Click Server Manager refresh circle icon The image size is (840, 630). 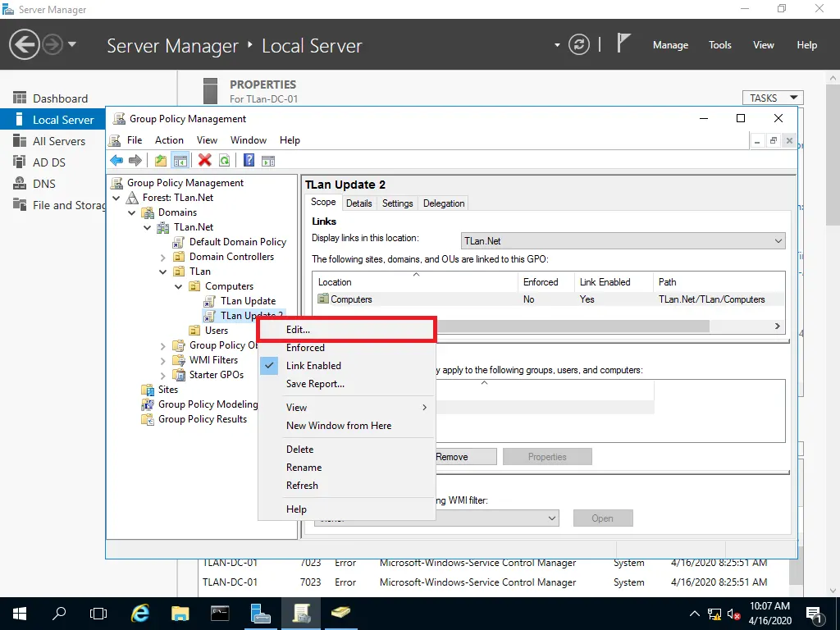click(x=579, y=44)
